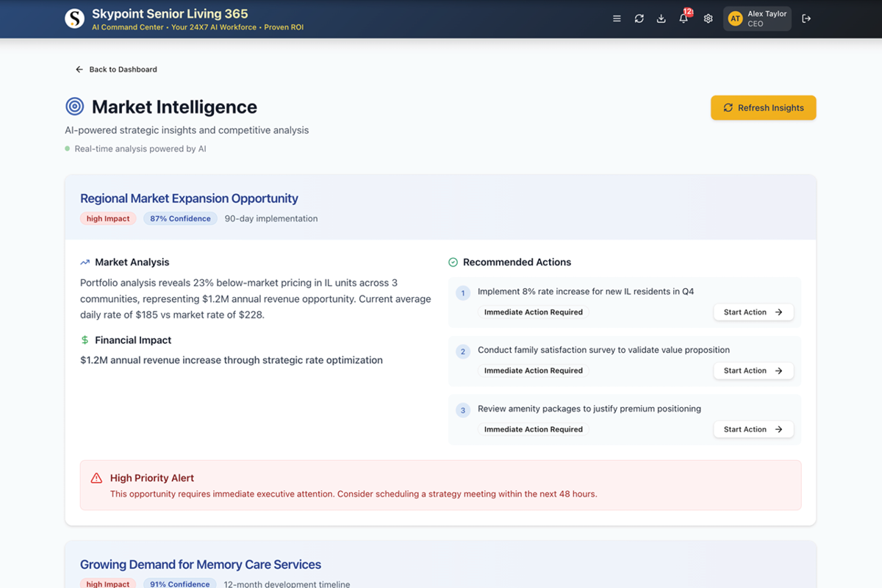Click the 90-day implementation label
This screenshot has width=882, height=588.
point(271,218)
